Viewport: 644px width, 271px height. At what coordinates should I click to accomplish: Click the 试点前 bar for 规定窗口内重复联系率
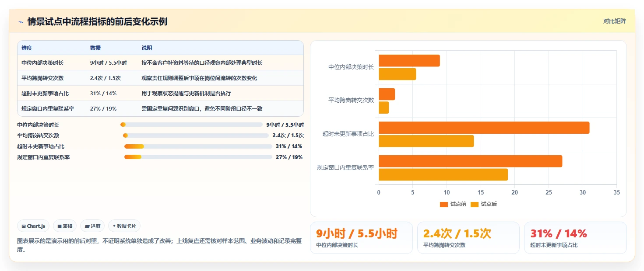point(471,161)
